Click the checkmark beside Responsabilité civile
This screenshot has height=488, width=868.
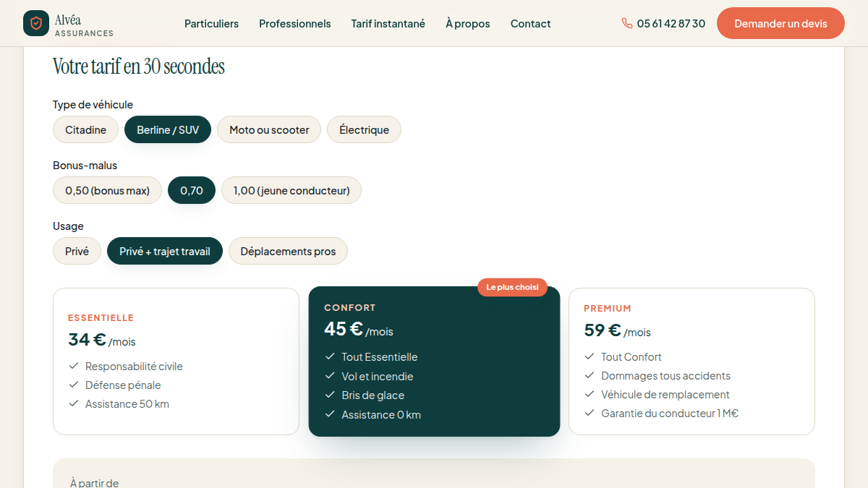[x=73, y=366]
